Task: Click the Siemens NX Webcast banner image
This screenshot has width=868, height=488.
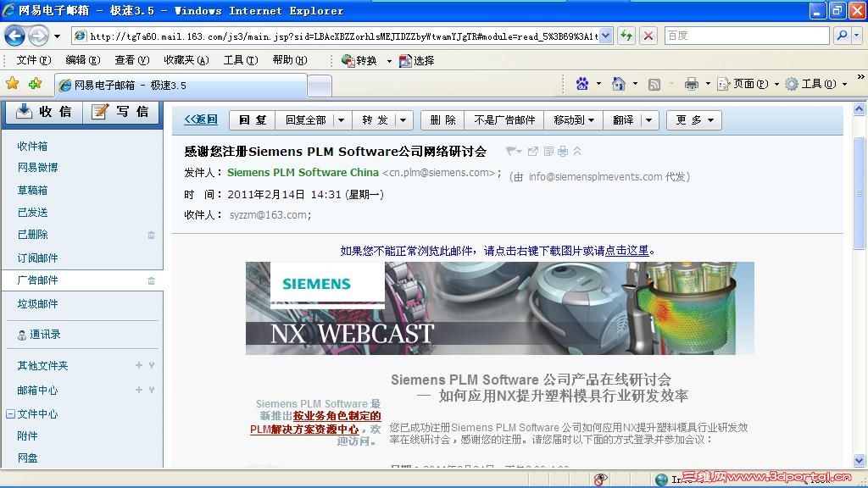Action: point(500,308)
